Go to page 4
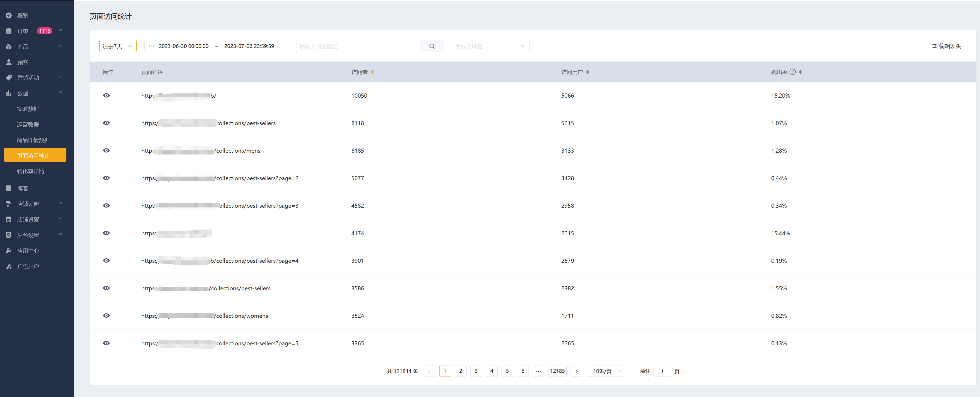The image size is (980, 397). pos(492,371)
